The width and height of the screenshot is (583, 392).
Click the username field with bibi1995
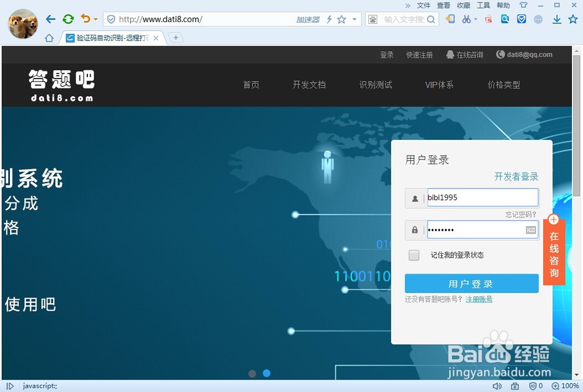483,197
